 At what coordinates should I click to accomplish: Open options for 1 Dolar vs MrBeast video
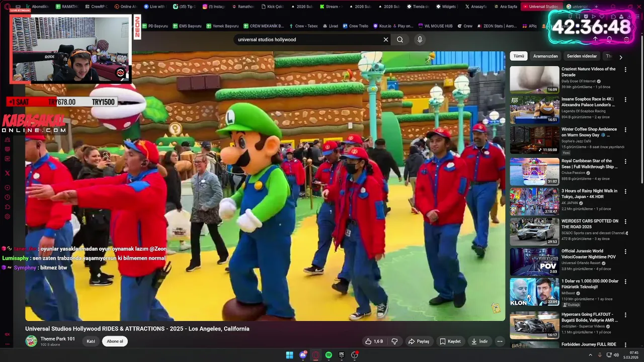[x=625, y=282]
